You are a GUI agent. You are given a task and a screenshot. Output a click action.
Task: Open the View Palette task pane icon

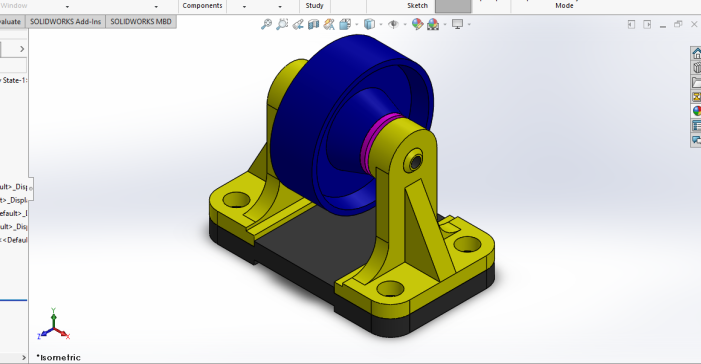(697, 97)
